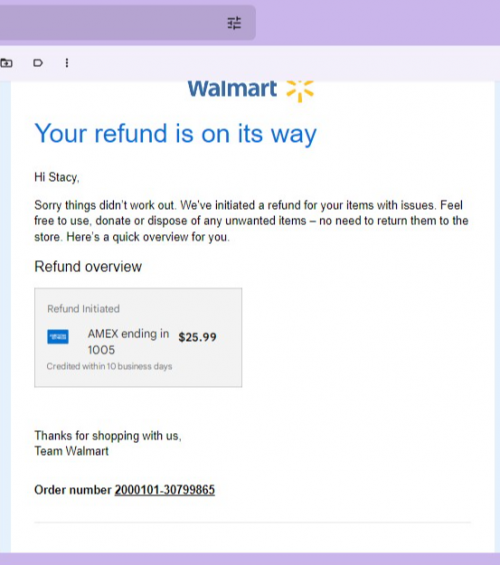Click inside the mail search bar

coord(108,23)
